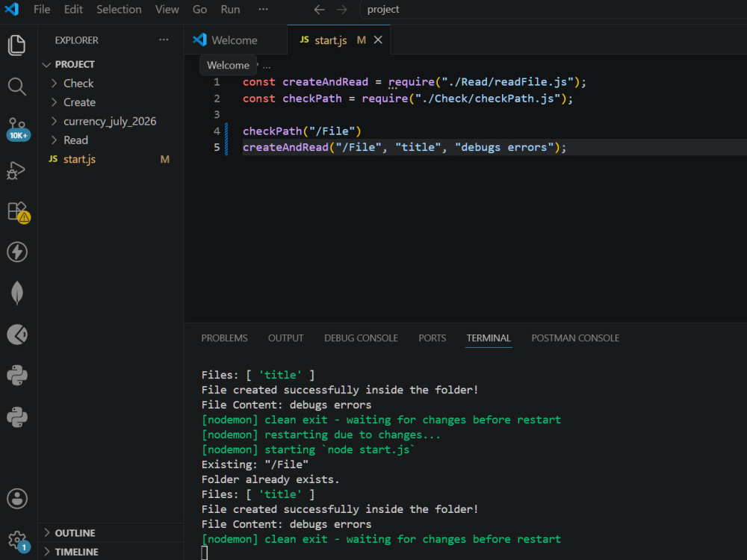Open the Accounts profile icon
This screenshot has width=747, height=560.
[x=17, y=499]
